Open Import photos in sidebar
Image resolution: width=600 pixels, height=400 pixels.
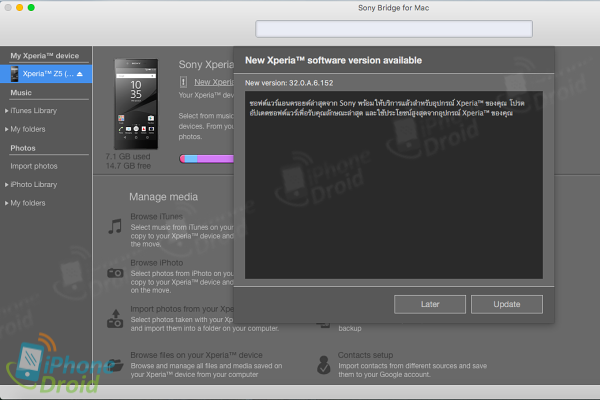(34, 166)
